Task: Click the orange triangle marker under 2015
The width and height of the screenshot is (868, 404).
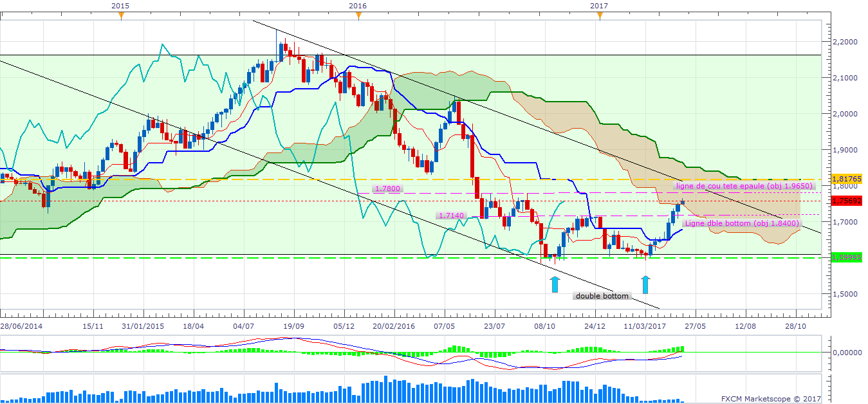Action: click(x=121, y=16)
